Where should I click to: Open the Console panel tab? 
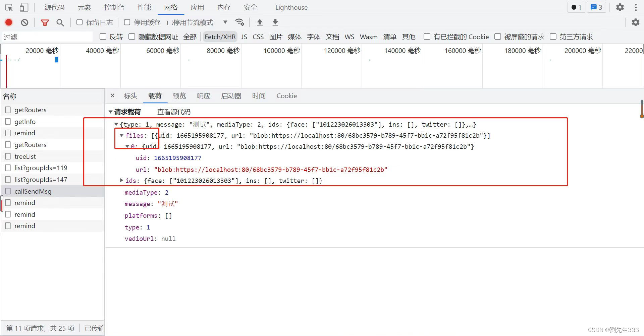[x=114, y=7]
